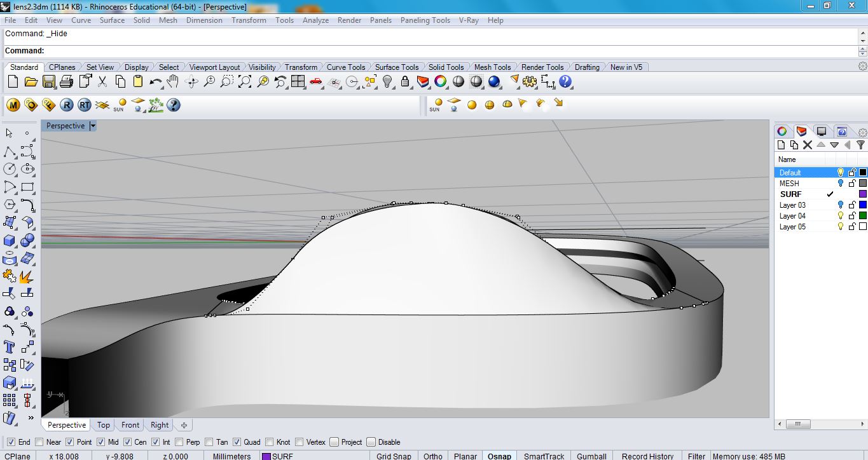Toggle the Gumball status button
This screenshot has width=868, height=460.
click(591, 456)
